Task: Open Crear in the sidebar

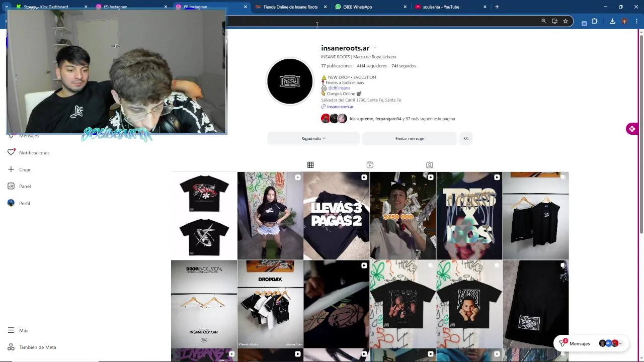Action: [x=25, y=170]
